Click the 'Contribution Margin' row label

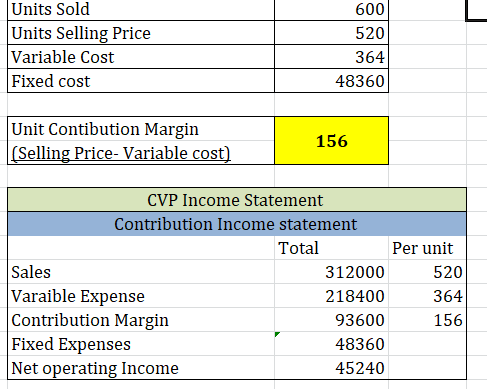[90, 320]
